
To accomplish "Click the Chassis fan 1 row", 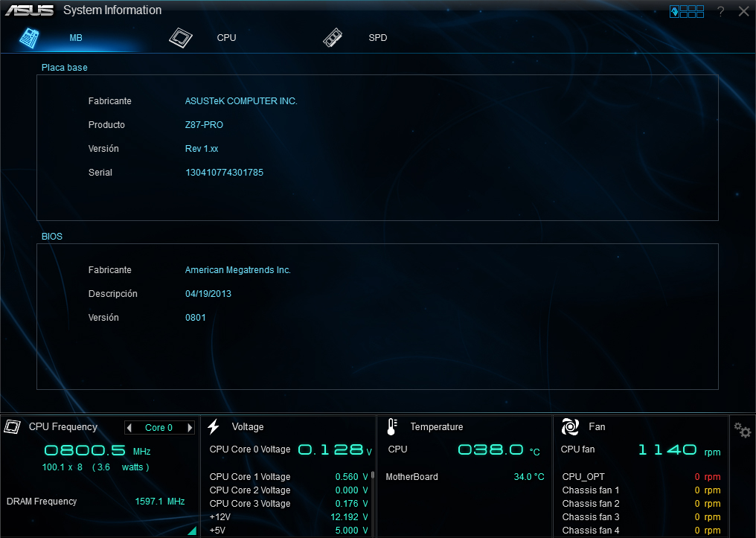I will pyautogui.click(x=641, y=490).
